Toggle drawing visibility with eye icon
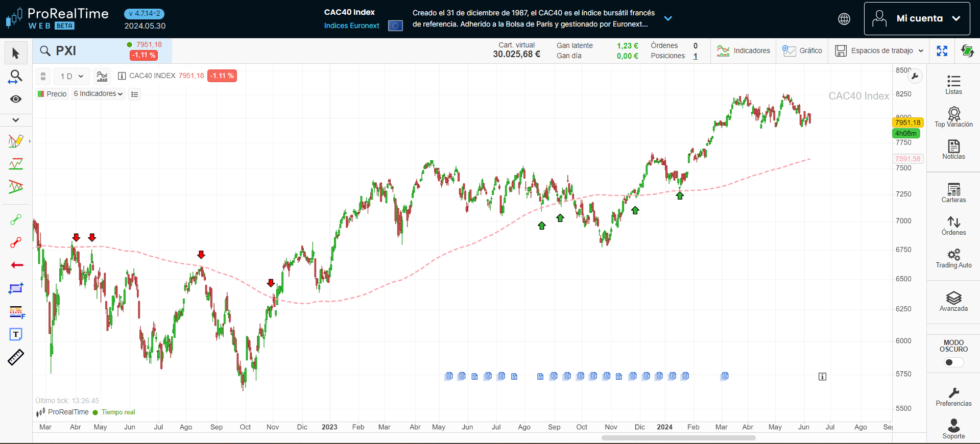This screenshot has width=980, height=444. tap(16, 99)
